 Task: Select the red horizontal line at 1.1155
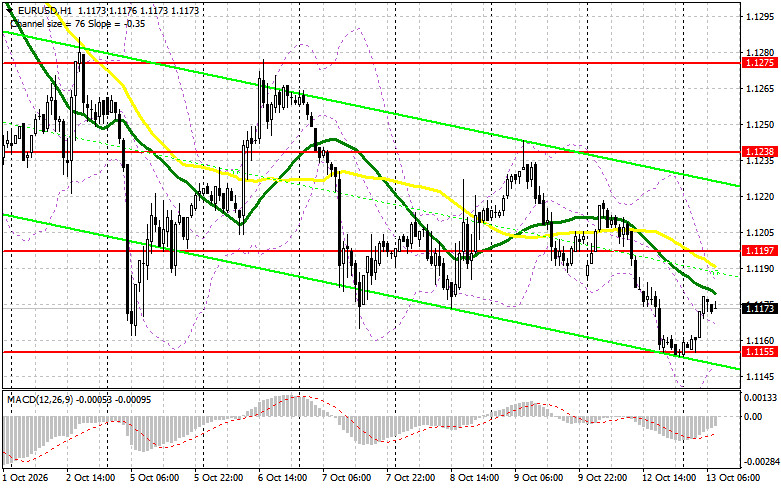(371, 352)
